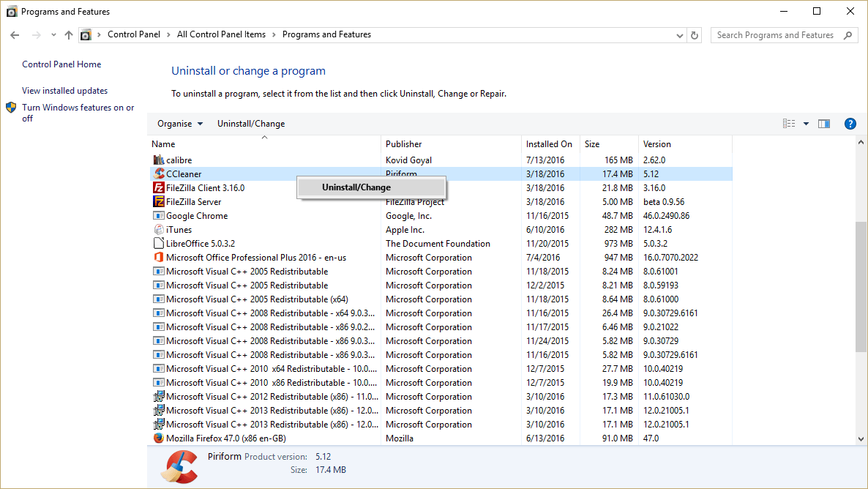Click the scrollbar up arrow
The height and width of the screenshot is (489, 868).
point(861,142)
